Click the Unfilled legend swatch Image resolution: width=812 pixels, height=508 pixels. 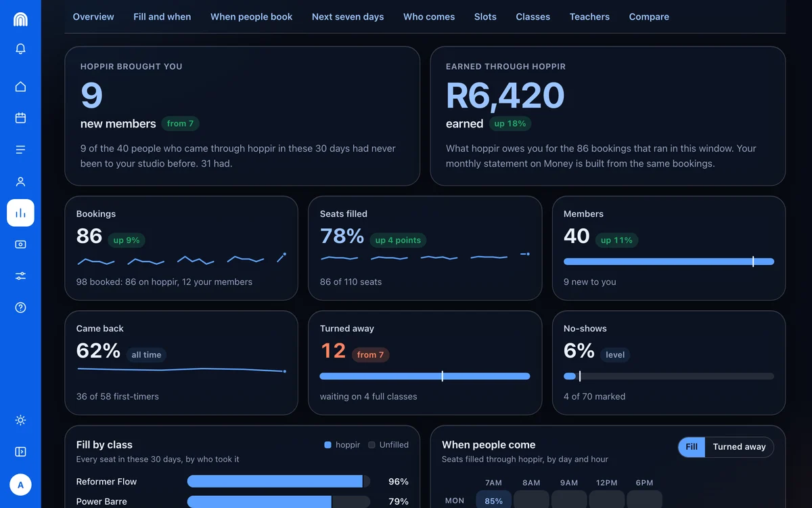click(371, 445)
